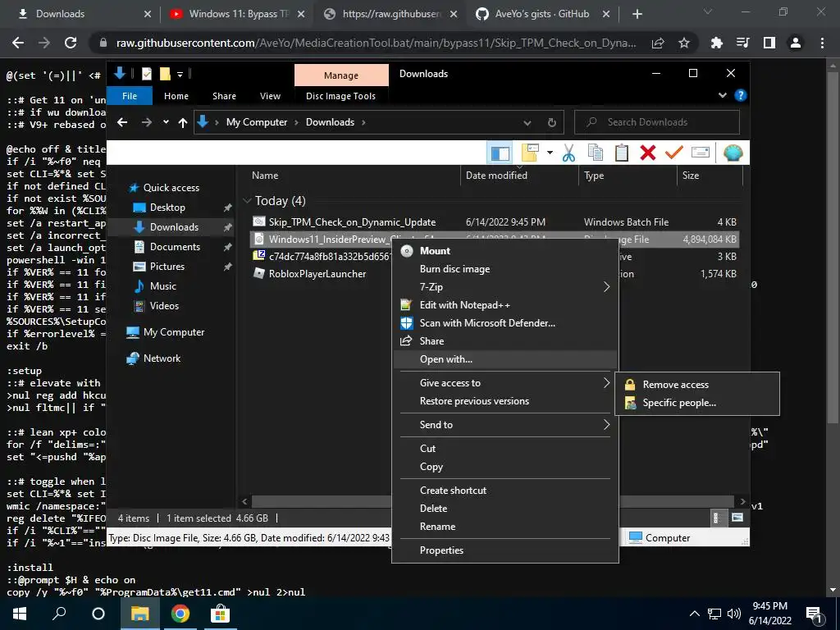The width and height of the screenshot is (840, 630).
Task: Select RobloxPlayerLauncher file
Action: coord(317,274)
